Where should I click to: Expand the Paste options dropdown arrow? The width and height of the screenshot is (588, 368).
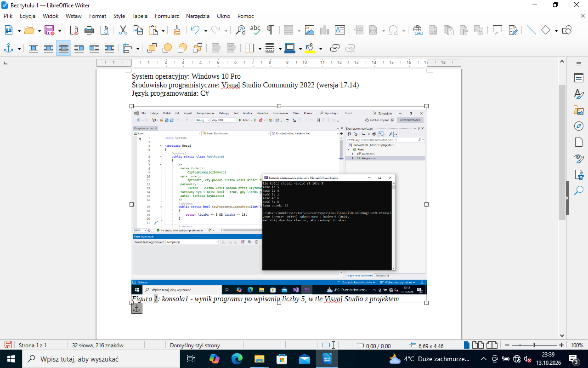point(163,31)
